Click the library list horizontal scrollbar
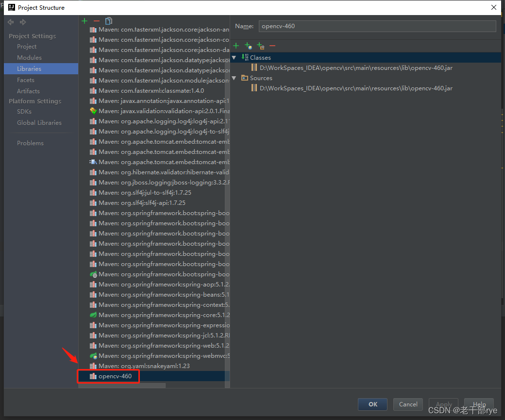 tap(122, 386)
